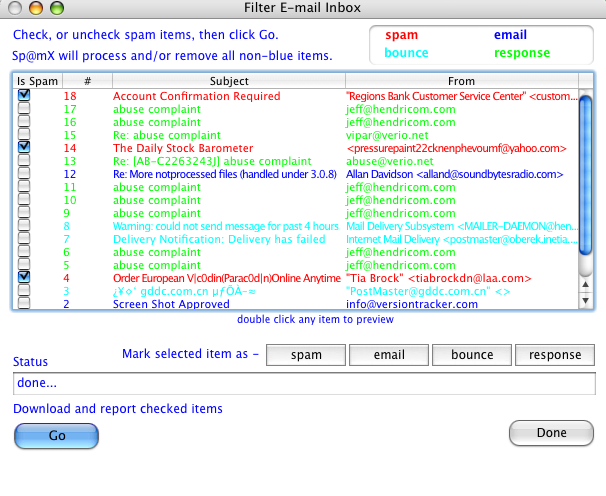Mark selected item as response

(554, 355)
